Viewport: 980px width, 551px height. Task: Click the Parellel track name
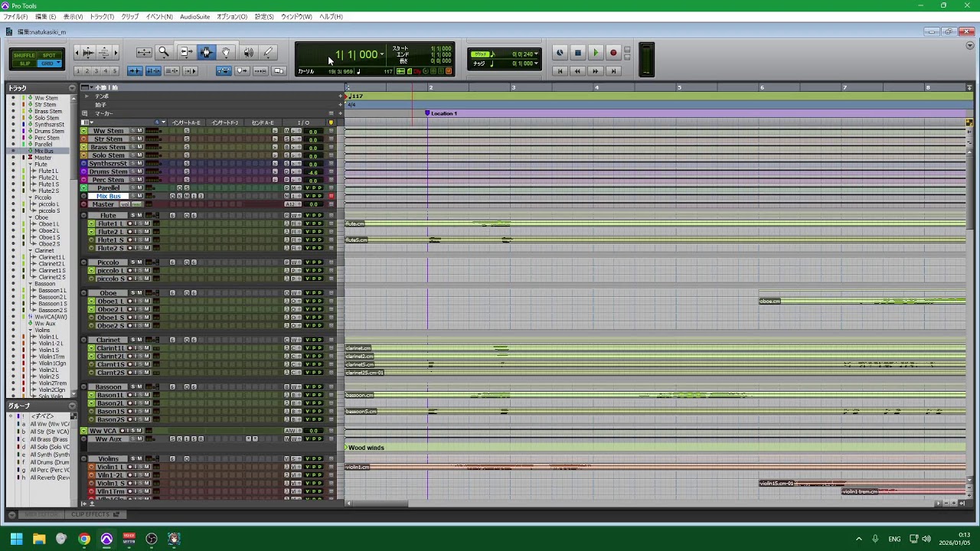pos(108,187)
